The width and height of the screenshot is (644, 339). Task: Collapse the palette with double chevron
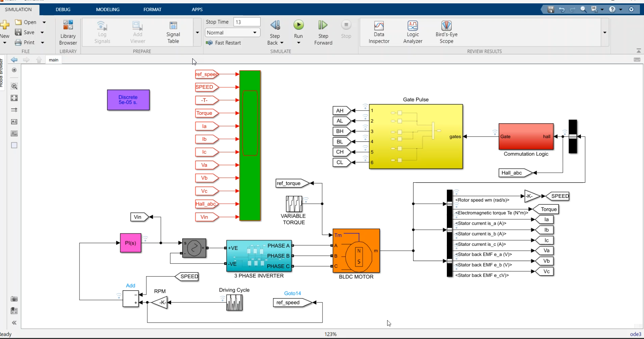(x=14, y=323)
